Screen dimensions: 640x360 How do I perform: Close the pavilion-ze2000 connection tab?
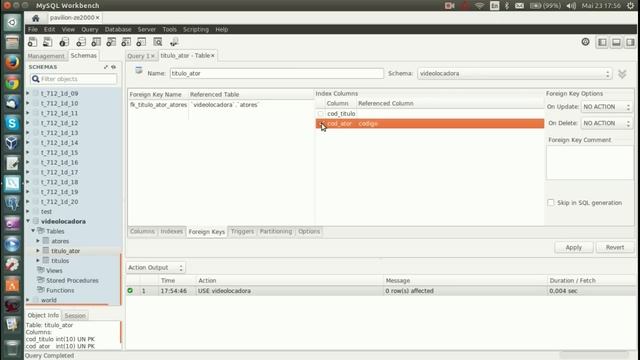coord(98,18)
